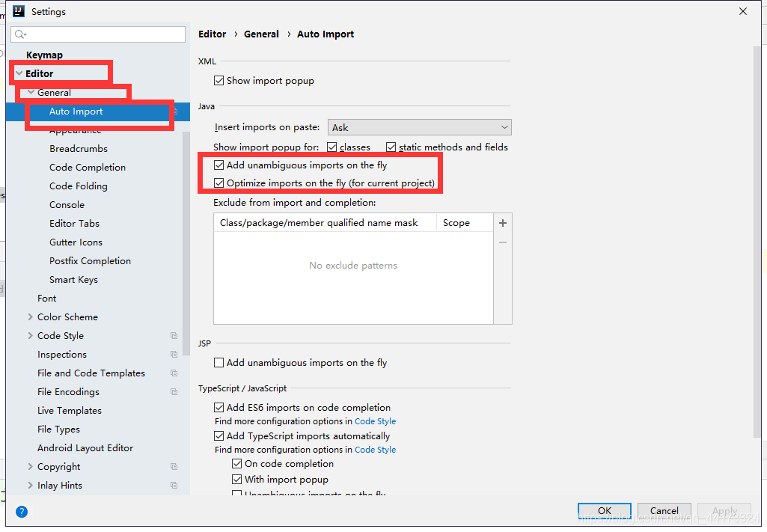The width and height of the screenshot is (767, 532).
Task: Click Code Style link under TypeScript imports
Action: pos(375,450)
